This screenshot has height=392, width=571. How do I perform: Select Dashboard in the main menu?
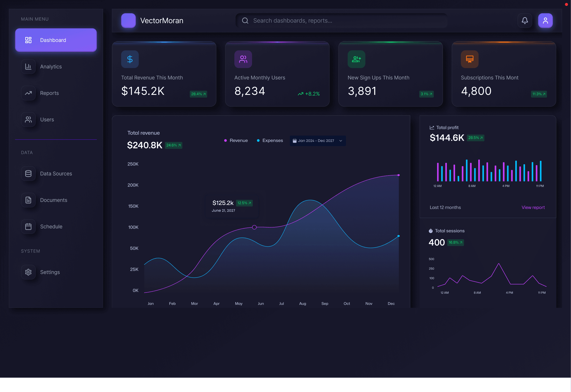pyautogui.click(x=56, y=40)
